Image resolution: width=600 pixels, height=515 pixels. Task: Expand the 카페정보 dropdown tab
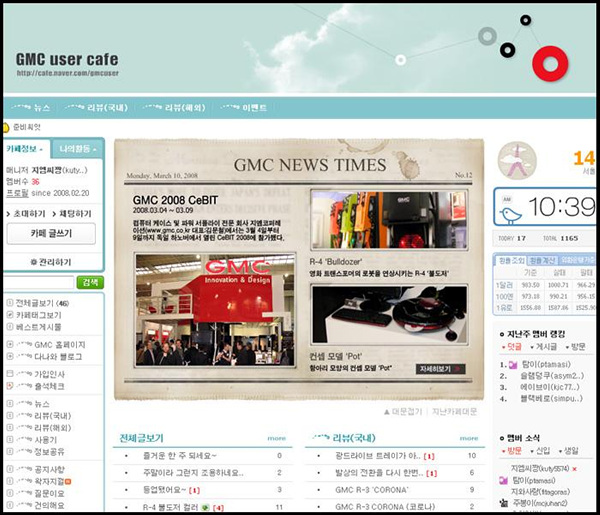pyautogui.click(x=25, y=148)
